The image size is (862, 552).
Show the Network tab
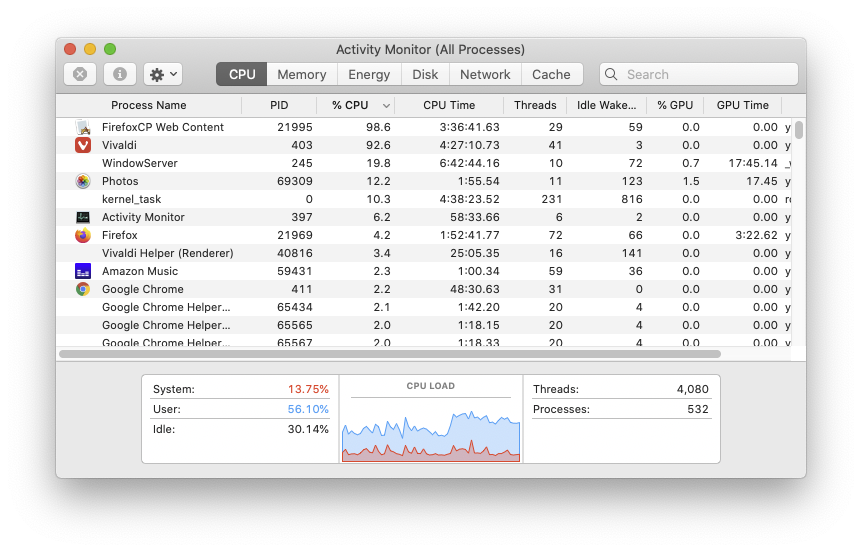coord(485,74)
